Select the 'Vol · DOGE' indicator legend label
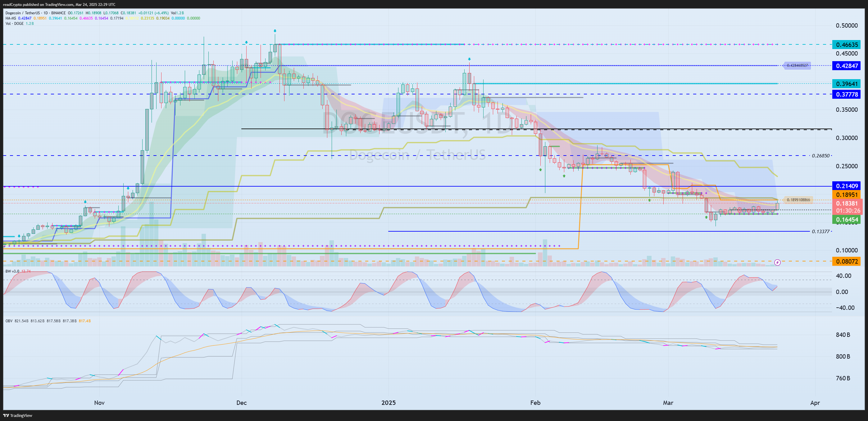The height and width of the screenshot is (421, 868). tap(15, 24)
